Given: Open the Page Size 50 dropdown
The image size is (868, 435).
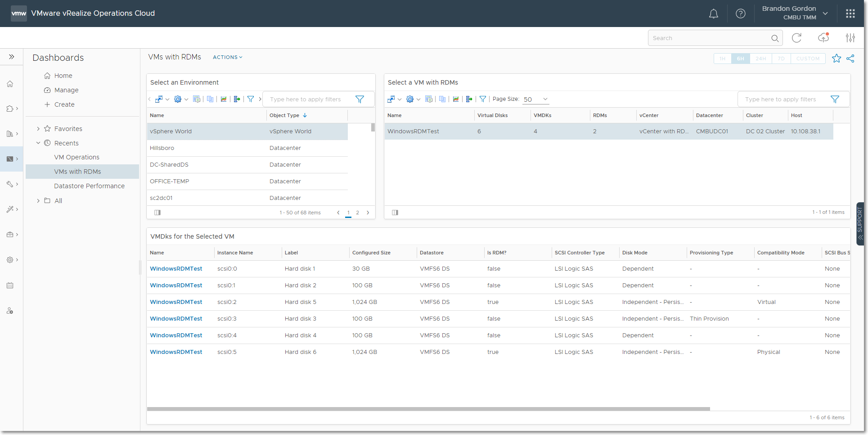Looking at the screenshot, I should (x=535, y=100).
